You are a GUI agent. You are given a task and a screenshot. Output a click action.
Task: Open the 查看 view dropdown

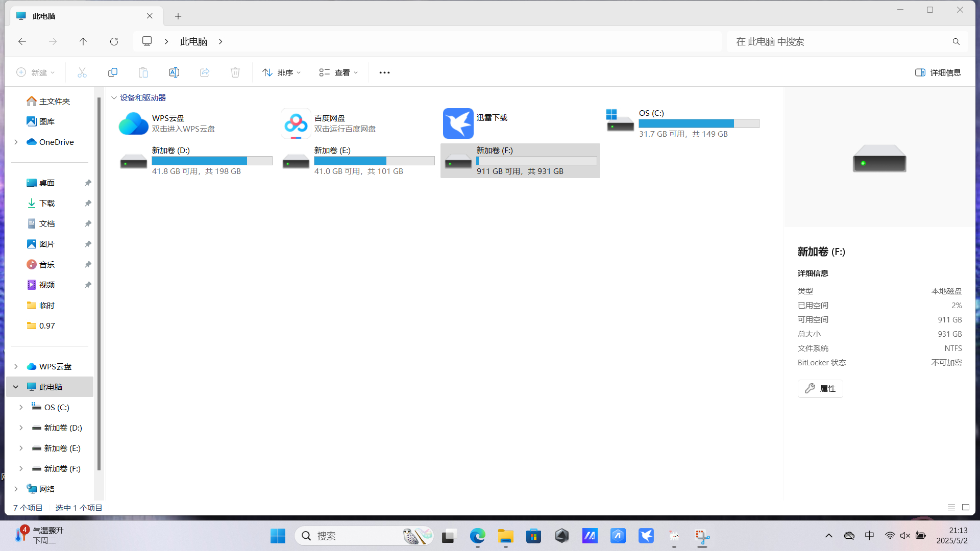[x=339, y=72]
